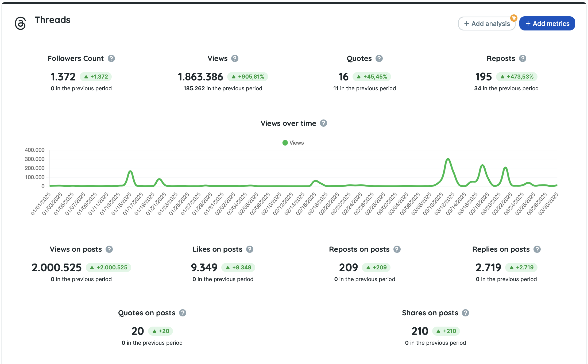Click the Likes on posts help icon
The width and height of the screenshot is (588, 364).
[x=250, y=249]
